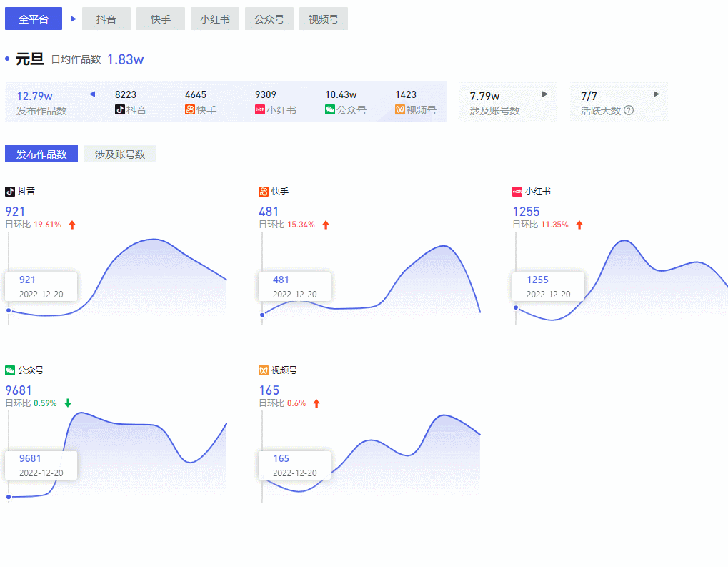Click the 公众号 chart value 9681 heading
The image size is (728, 567).
pyautogui.click(x=19, y=390)
